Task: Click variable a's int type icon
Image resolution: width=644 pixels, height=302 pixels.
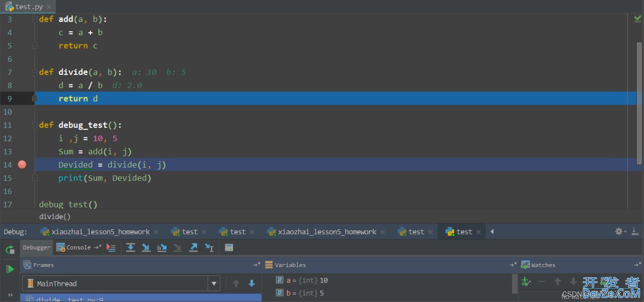Action: point(280,280)
